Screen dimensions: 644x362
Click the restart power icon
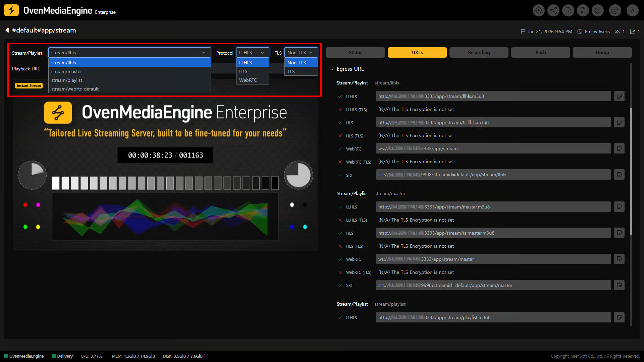[615, 10]
